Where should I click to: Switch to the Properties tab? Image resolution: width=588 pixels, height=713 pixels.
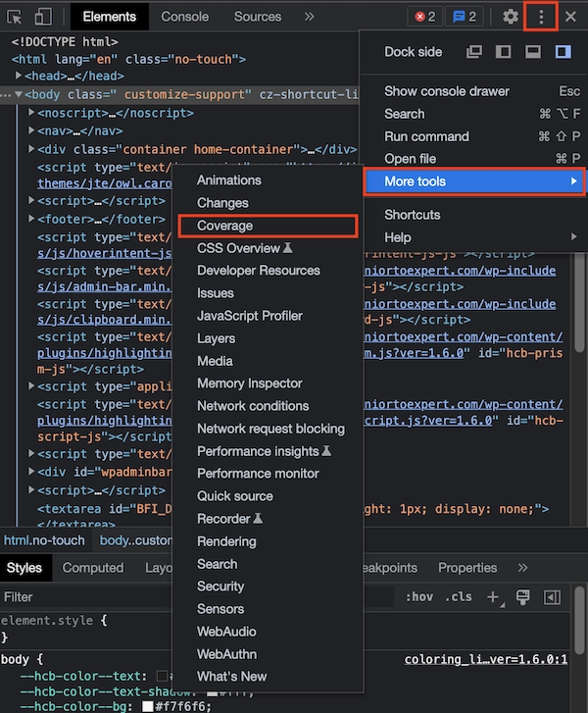click(467, 568)
